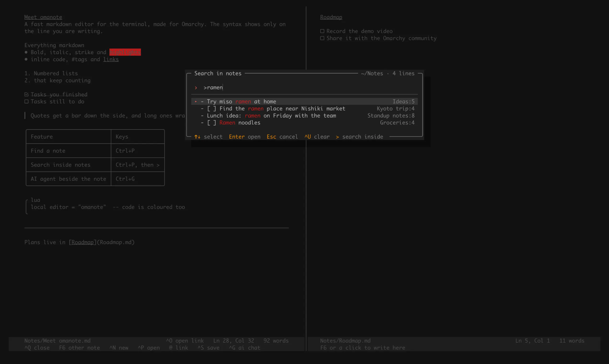Click the '2. that keep counting' line

click(x=58, y=80)
